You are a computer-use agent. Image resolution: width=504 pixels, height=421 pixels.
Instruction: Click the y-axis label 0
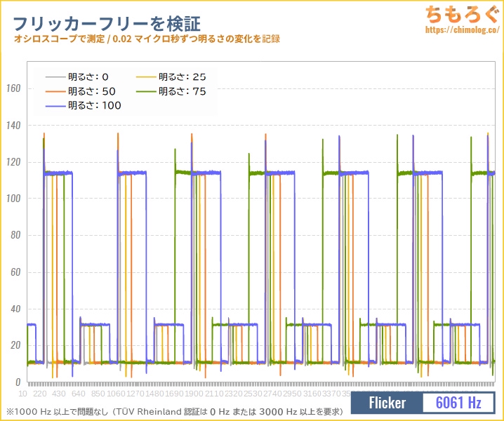(x=18, y=382)
